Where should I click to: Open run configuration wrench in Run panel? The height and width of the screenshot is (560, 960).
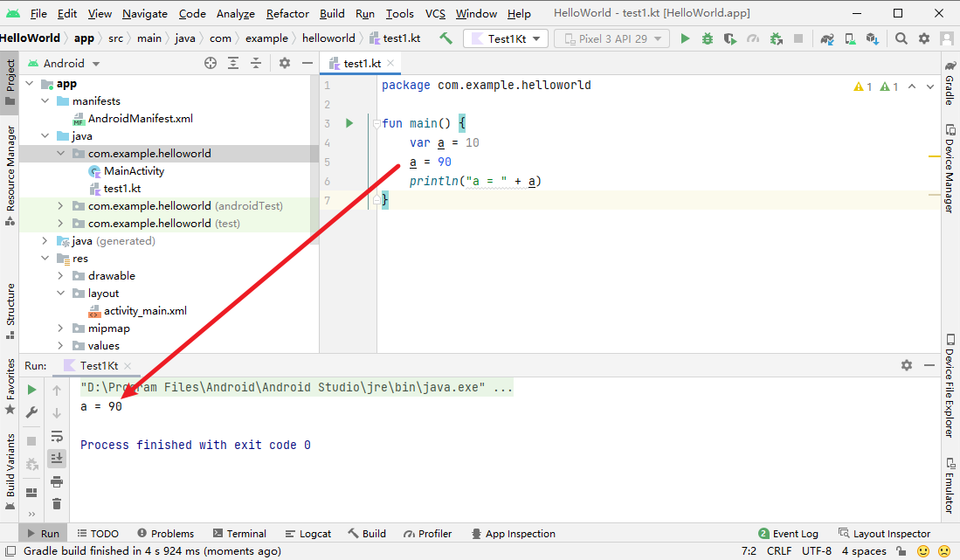point(31,412)
